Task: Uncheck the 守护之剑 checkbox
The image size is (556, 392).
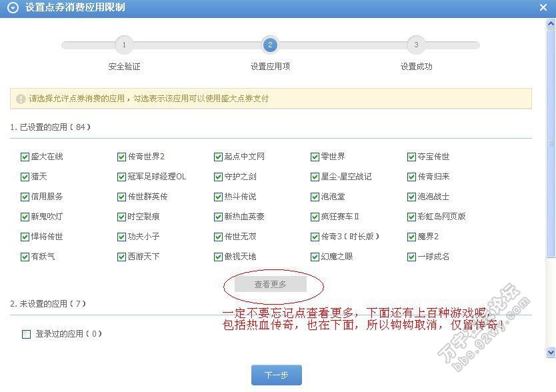Action: click(218, 177)
